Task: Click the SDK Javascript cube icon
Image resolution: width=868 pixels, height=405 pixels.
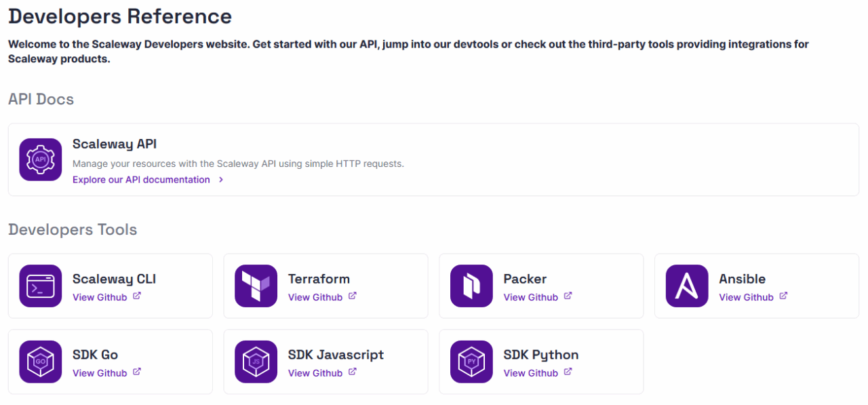Action: (256, 362)
